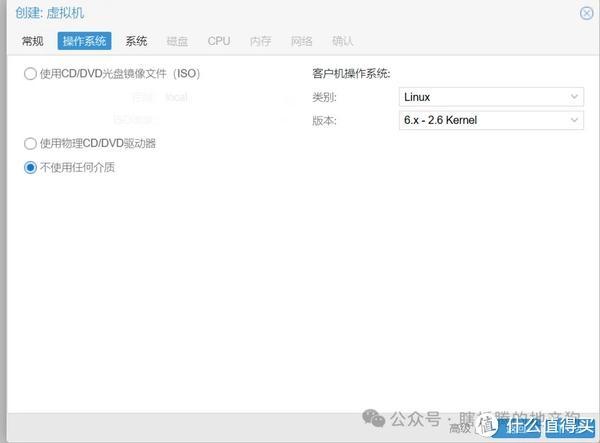Switch to the 网络 tab

tap(302, 41)
